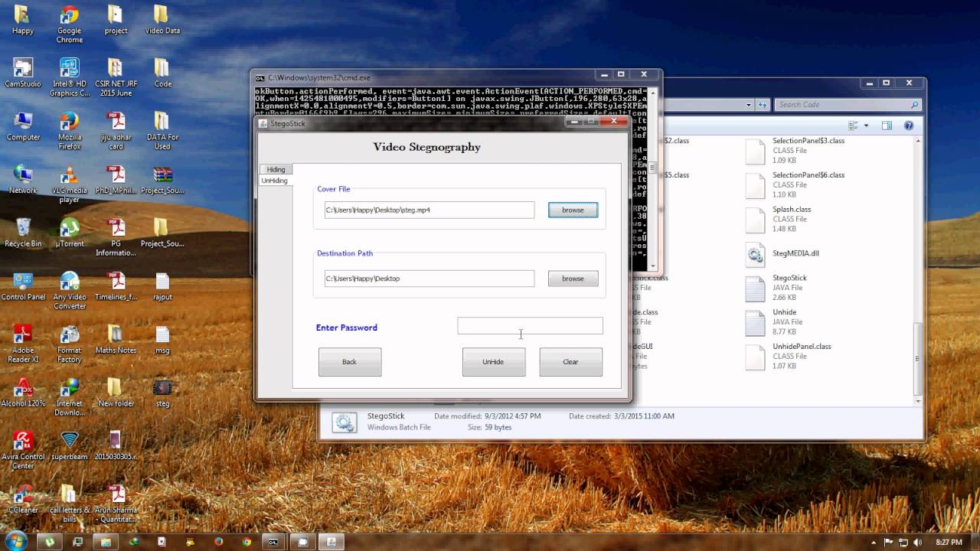
Task: Select the µTorrent desktop icon
Action: coord(70,233)
